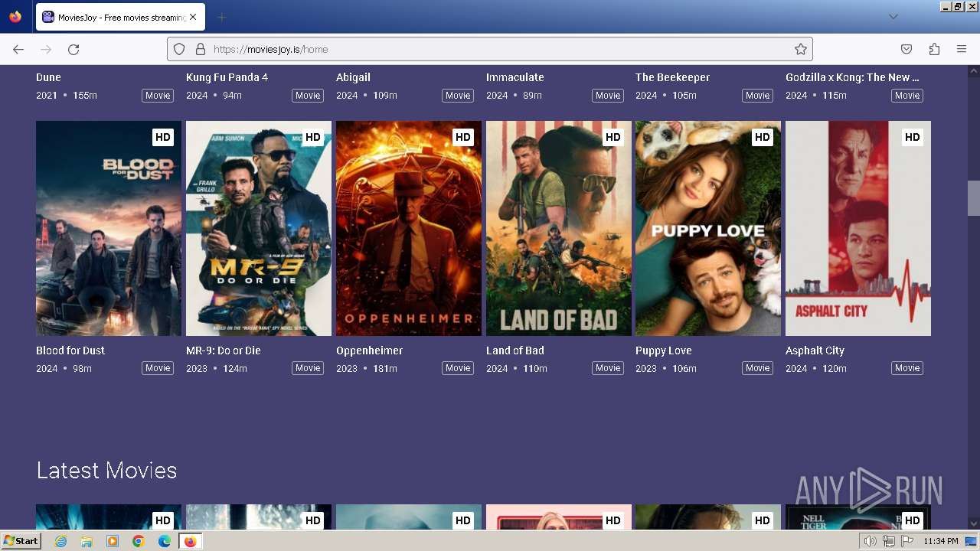Click HD badge on Asphalt City poster
980x551 pixels.
pos(912,137)
